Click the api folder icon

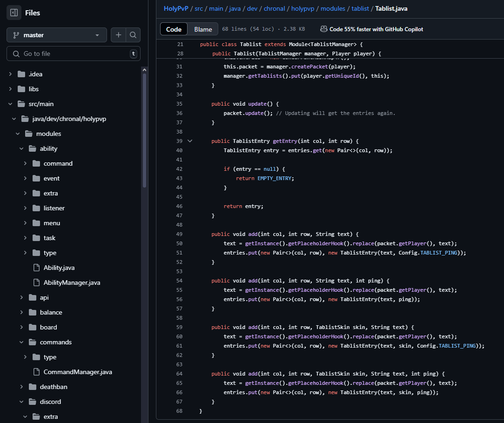point(33,298)
